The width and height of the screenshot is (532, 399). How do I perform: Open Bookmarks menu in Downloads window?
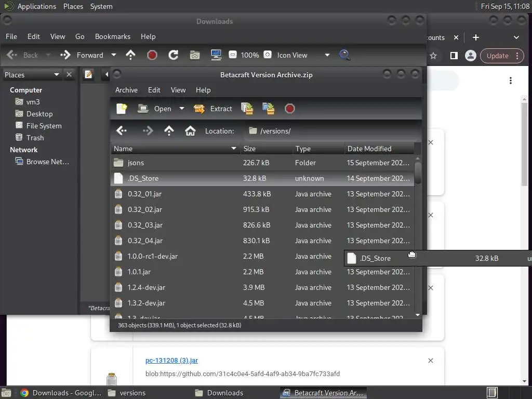click(x=113, y=36)
